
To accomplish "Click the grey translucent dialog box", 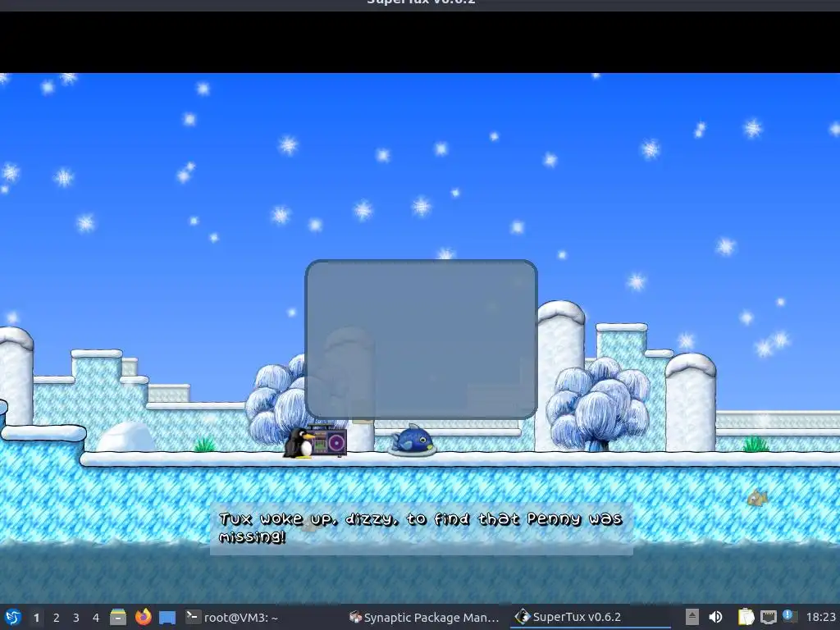I will (421, 339).
